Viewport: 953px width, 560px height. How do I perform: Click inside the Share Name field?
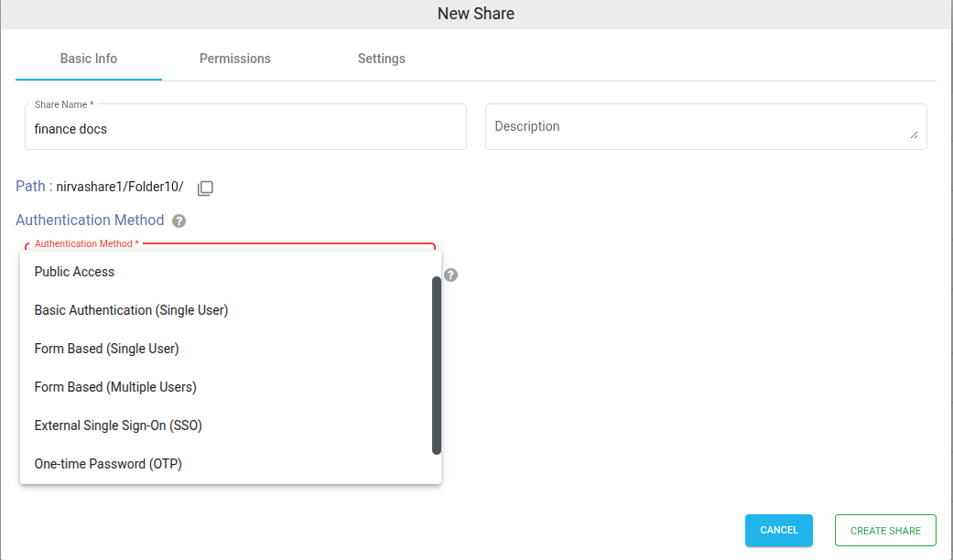coord(245,129)
